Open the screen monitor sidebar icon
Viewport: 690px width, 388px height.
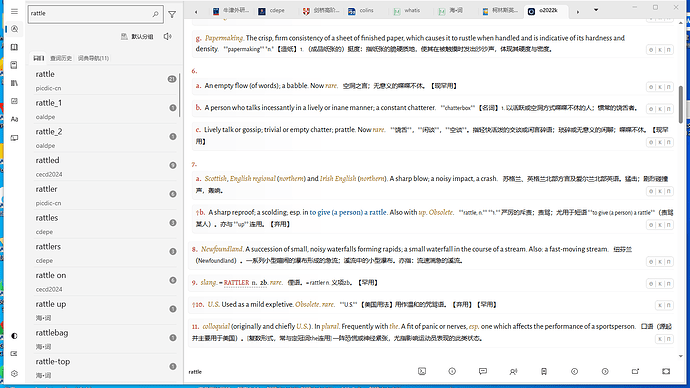(x=14, y=138)
